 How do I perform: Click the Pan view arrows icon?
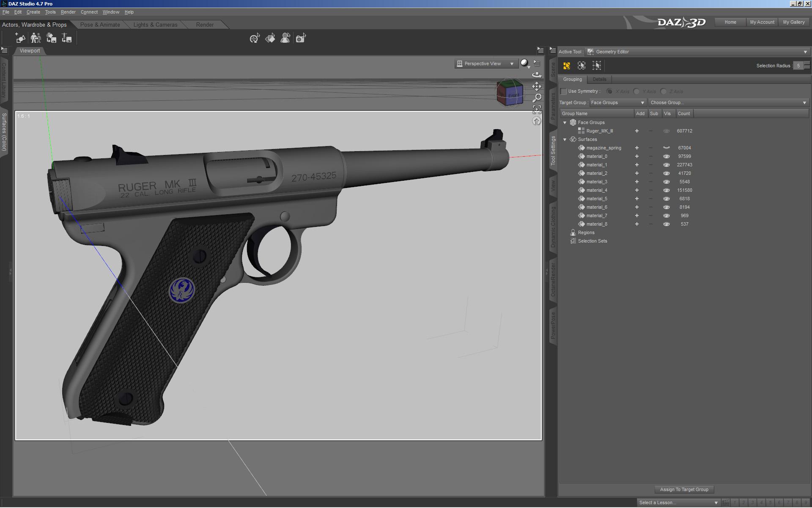[537, 87]
